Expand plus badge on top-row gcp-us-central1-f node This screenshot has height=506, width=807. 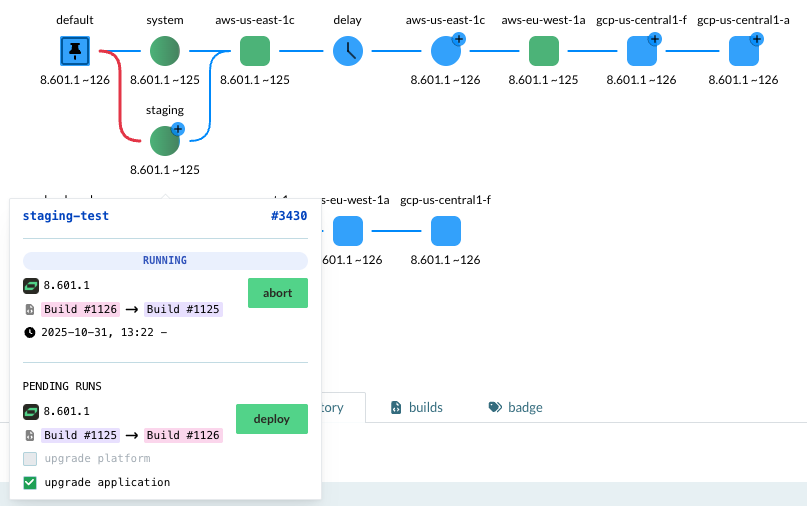654,39
